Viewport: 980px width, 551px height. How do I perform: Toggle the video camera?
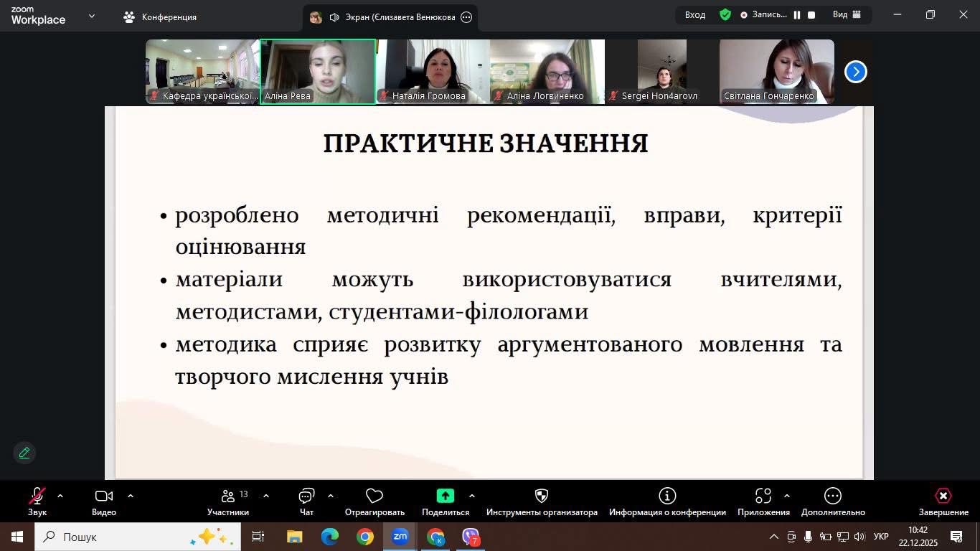click(x=104, y=496)
